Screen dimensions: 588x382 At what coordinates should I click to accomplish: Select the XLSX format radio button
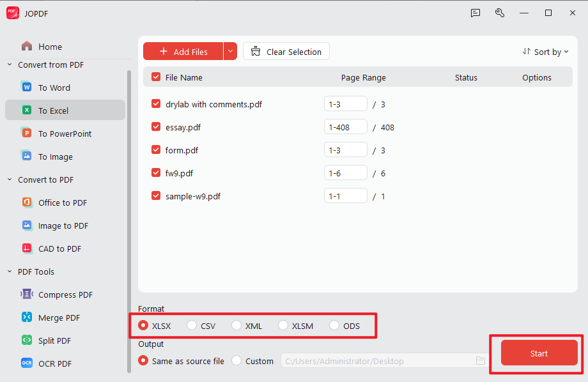click(143, 325)
